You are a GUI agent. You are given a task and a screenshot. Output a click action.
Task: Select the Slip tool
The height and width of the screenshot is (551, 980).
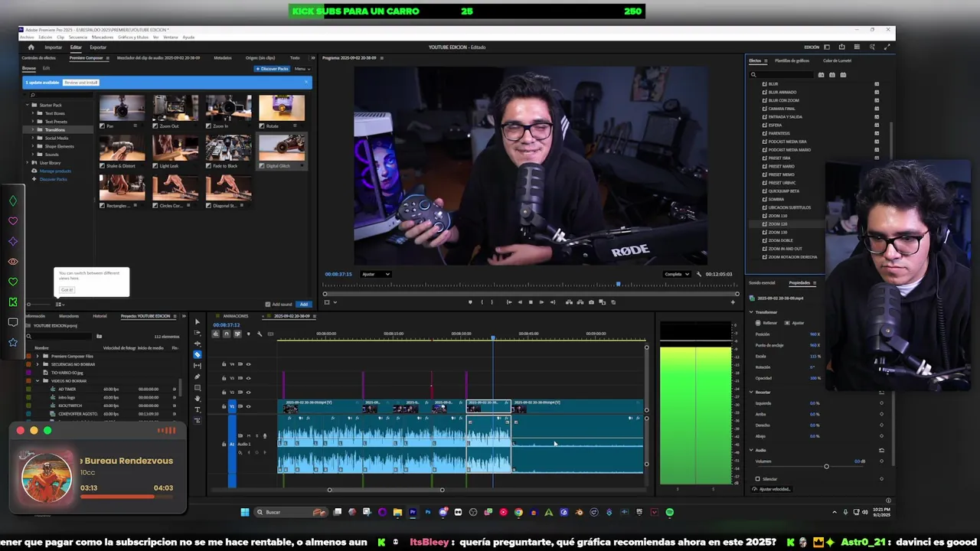pos(197,366)
